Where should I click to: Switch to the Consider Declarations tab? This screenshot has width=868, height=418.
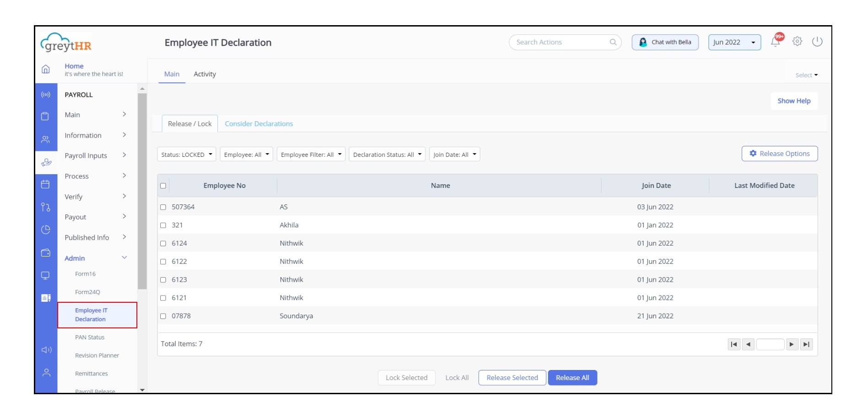click(x=259, y=123)
